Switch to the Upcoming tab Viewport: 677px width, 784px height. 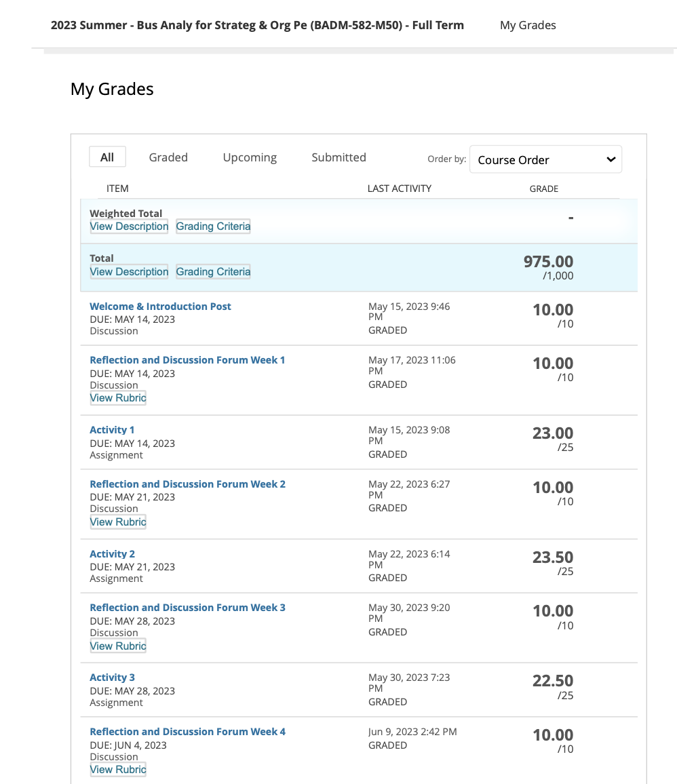pyautogui.click(x=250, y=157)
